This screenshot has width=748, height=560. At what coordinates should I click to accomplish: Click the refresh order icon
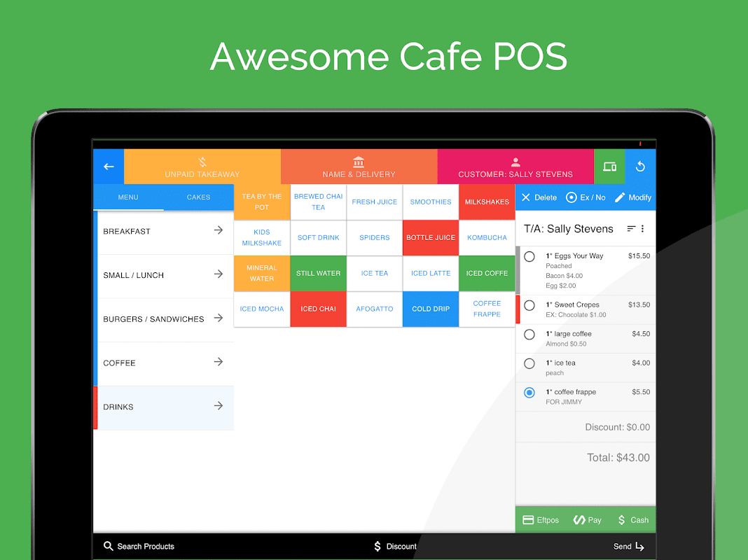[x=640, y=167]
